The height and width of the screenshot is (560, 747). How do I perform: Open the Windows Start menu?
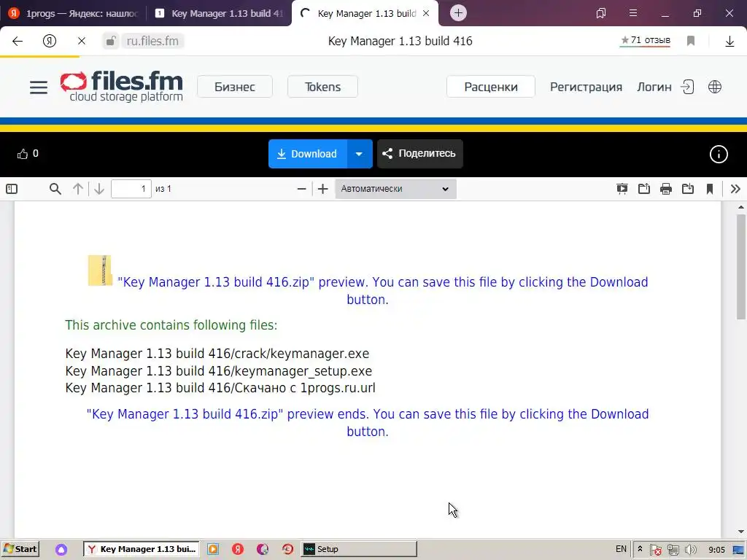(x=20, y=549)
